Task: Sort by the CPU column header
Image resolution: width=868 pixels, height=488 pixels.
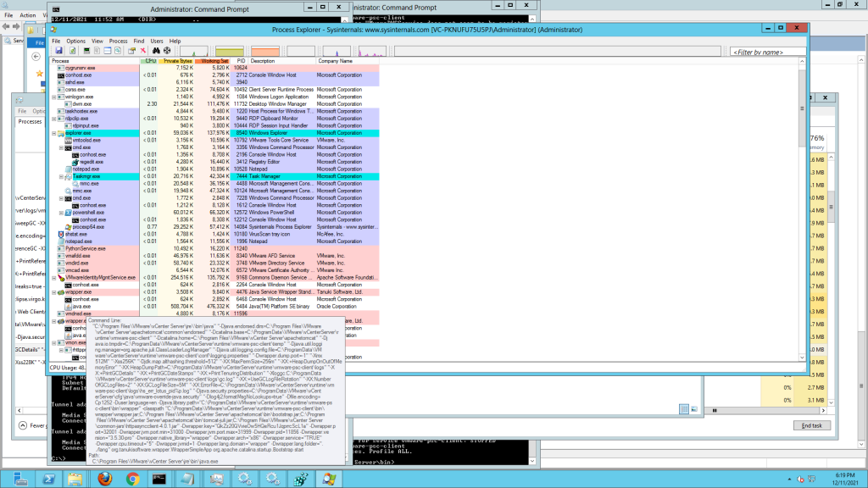Action: [x=149, y=61]
